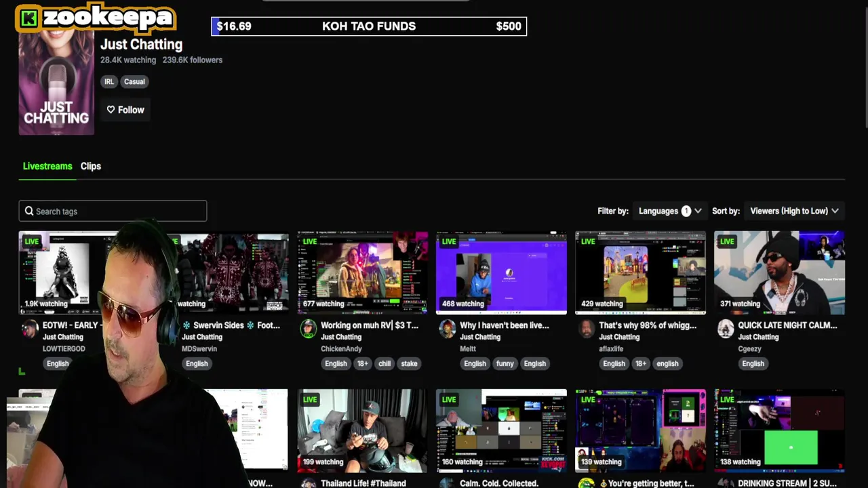
Task: Open Sort by Viewers (High to Low) dropdown
Action: click(x=794, y=211)
